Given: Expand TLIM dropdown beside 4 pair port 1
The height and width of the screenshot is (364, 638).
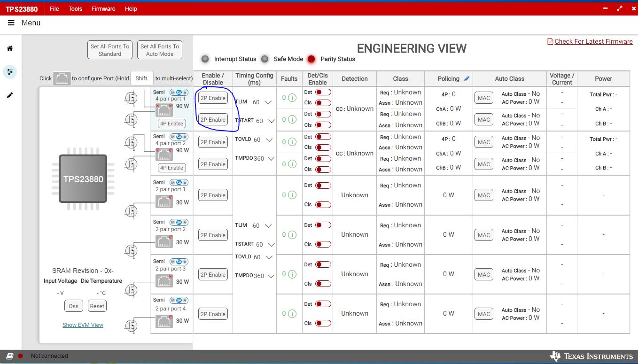Looking at the screenshot, I should [268, 102].
